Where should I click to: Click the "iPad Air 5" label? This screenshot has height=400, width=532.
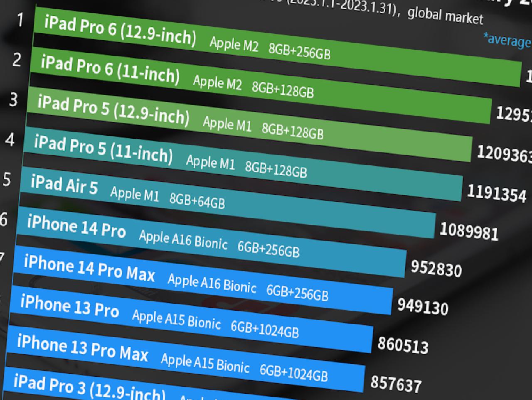64,184
